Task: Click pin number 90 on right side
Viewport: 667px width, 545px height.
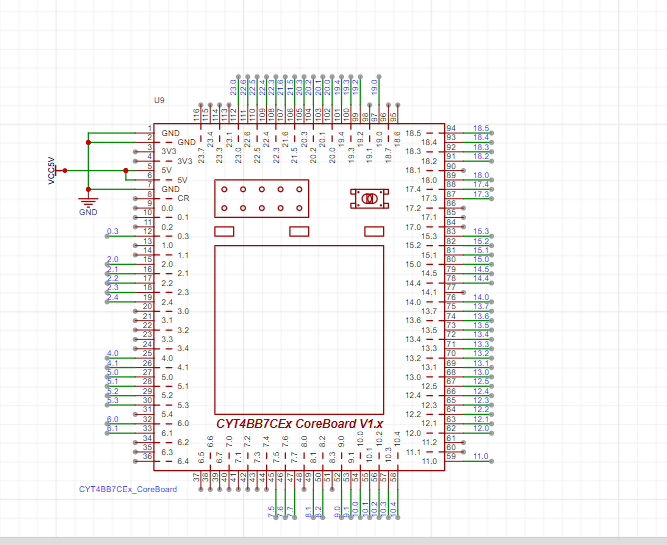Action: click(451, 166)
